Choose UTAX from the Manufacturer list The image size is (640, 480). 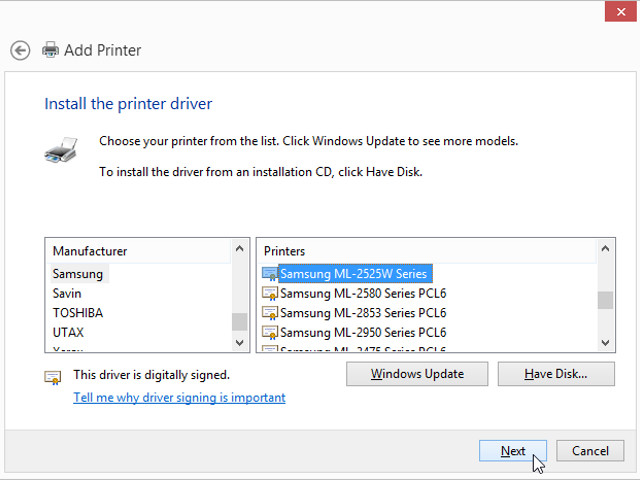point(68,332)
